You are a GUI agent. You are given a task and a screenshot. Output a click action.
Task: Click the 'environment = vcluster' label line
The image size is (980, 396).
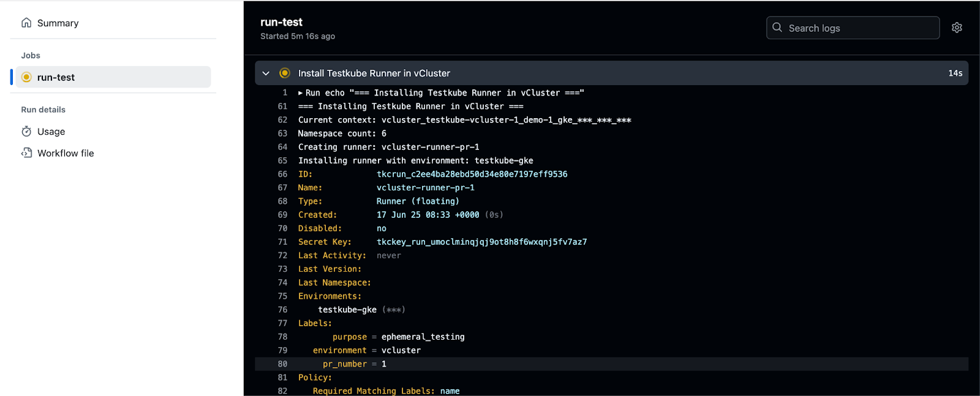(367, 350)
